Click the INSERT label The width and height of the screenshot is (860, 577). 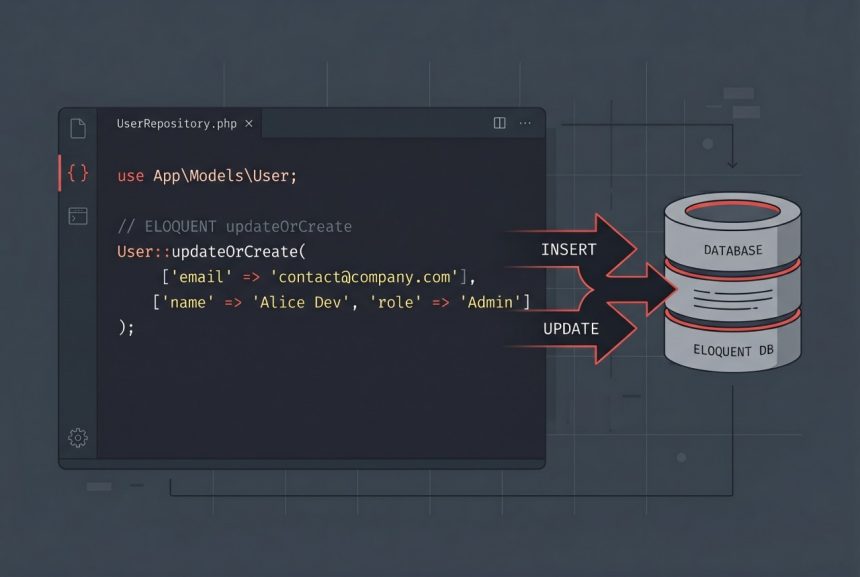click(x=567, y=249)
